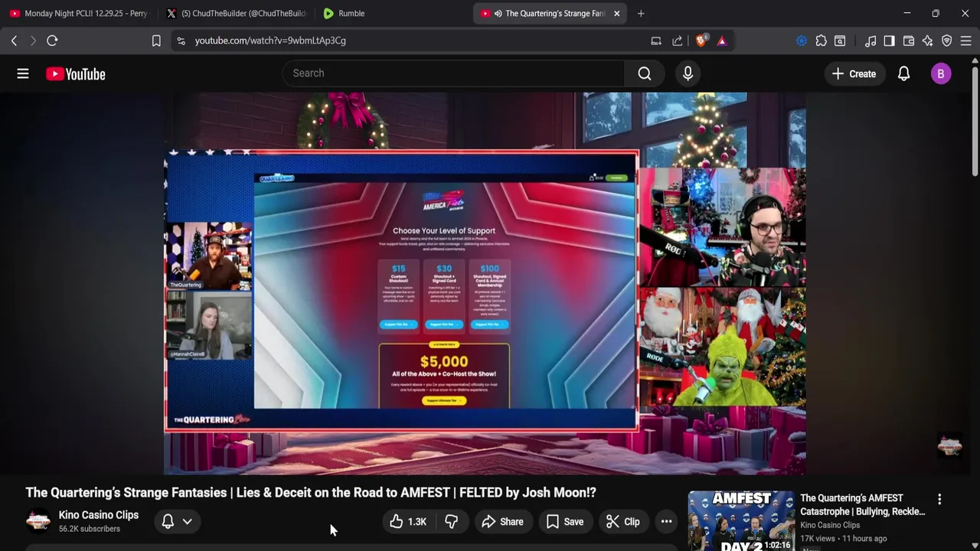Screen dimensions: 980x551
Task: Go back in browser history
Action: 14,41
